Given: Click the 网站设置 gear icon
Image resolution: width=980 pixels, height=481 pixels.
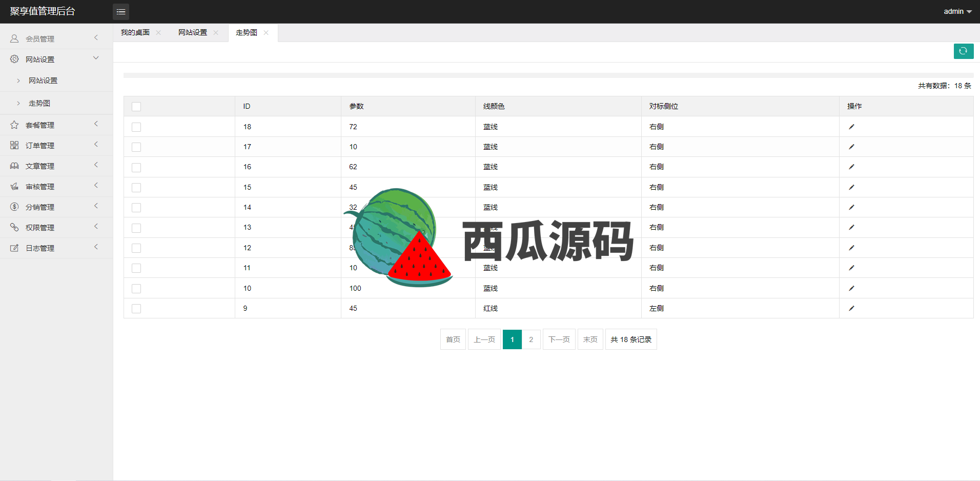Looking at the screenshot, I should pyautogui.click(x=14, y=59).
